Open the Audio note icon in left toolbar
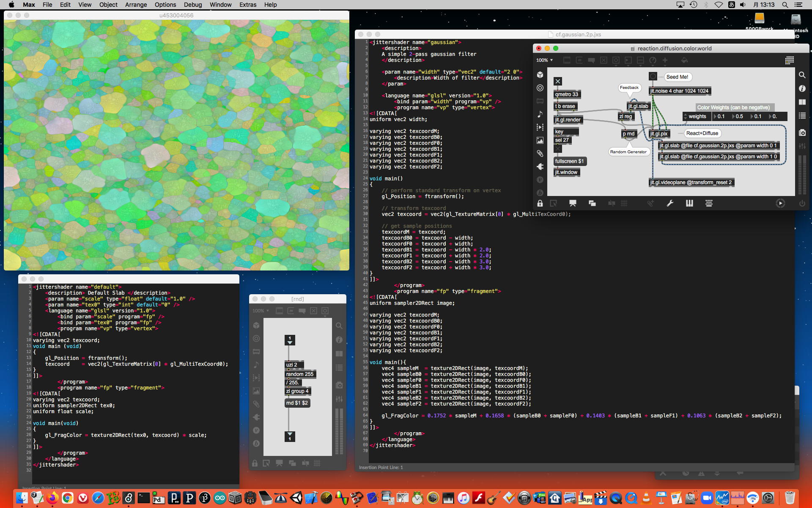 [540, 114]
